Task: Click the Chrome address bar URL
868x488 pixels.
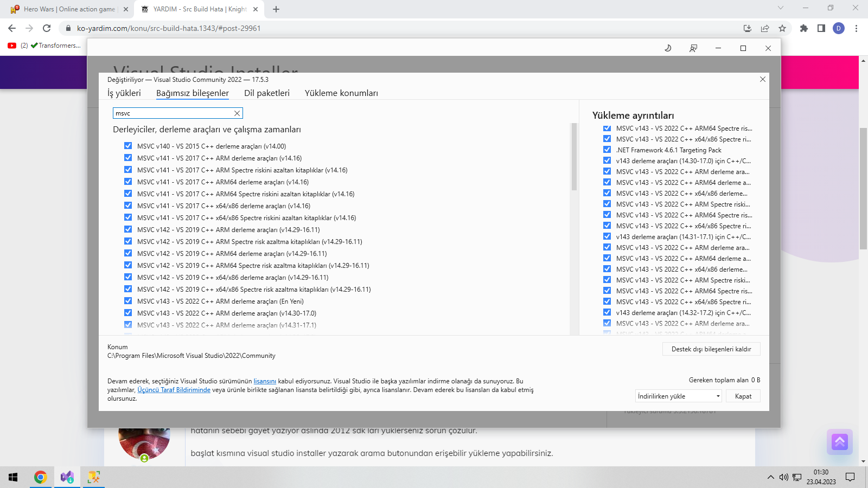Action: click(x=169, y=28)
